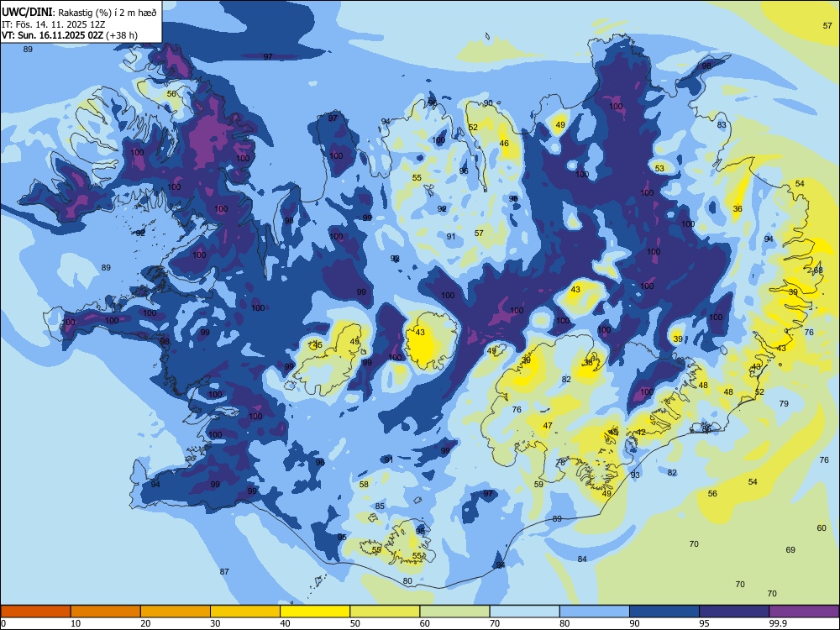
Task: Click the humidity value '90' on the north coast
Action: pos(488,102)
